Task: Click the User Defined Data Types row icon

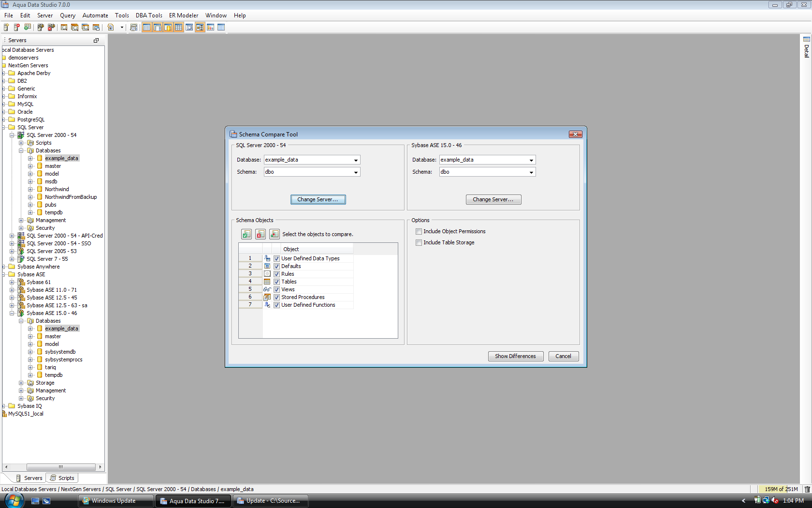Action: (x=267, y=258)
